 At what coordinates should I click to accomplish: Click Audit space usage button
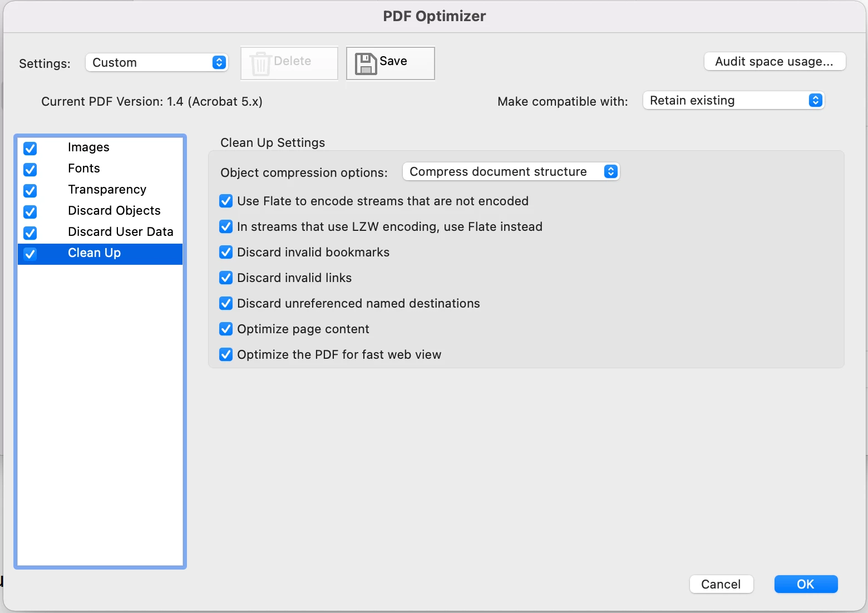pos(775,61)
